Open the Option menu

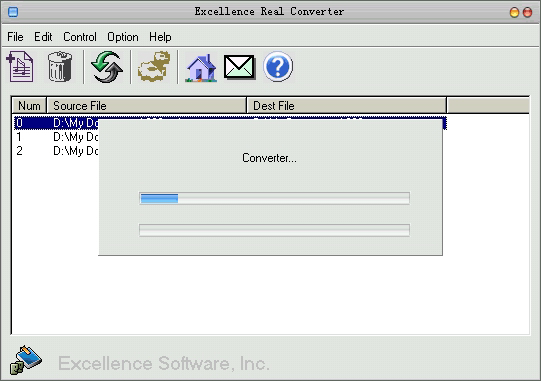(123, 37)
